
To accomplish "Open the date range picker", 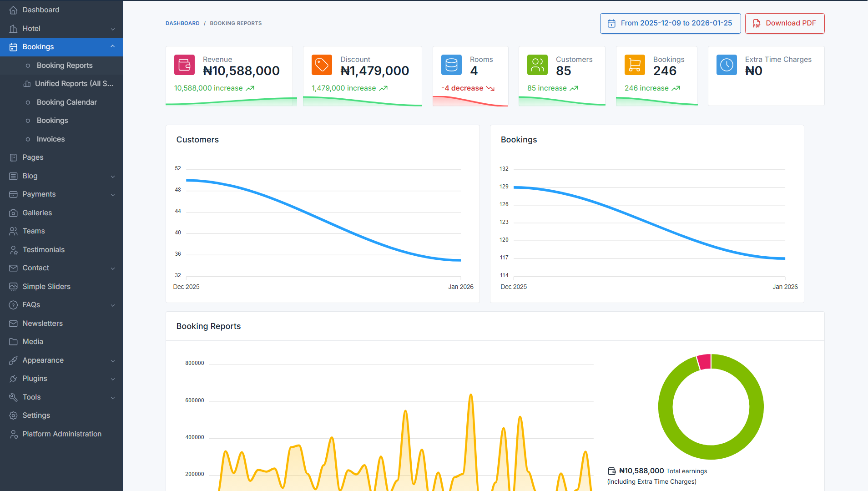I will tap(670, 23).
